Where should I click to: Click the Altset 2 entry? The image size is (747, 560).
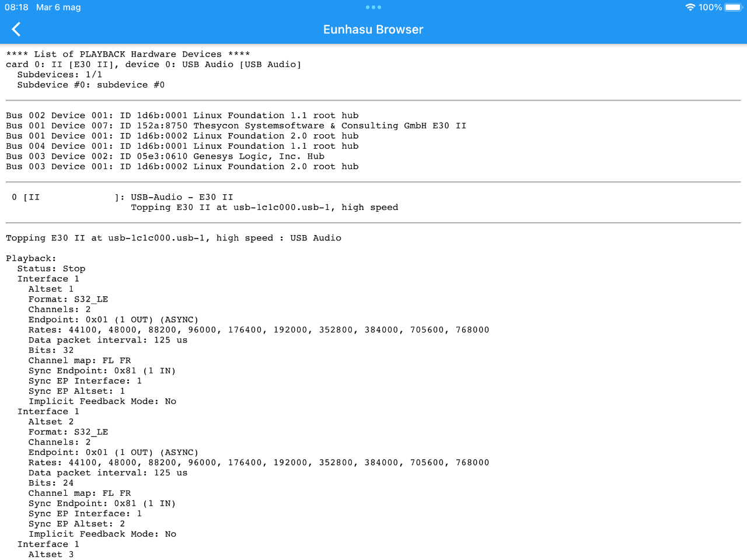(x=51, y=422)
